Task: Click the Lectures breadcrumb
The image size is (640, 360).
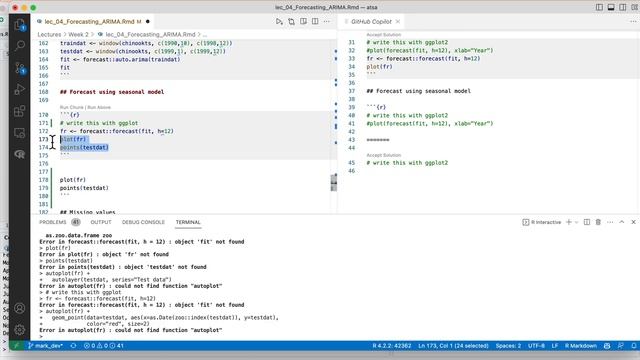Action: [49, 34]
